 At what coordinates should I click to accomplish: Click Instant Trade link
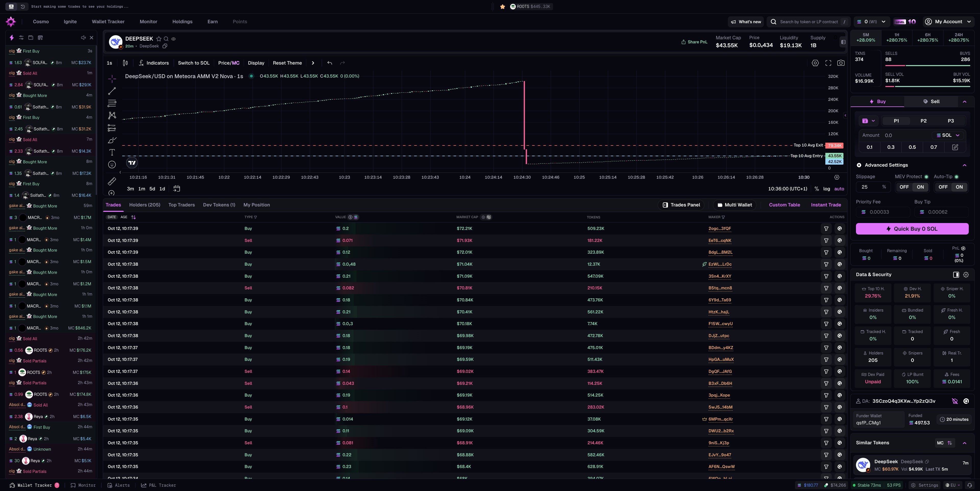[x=826, y=205]
